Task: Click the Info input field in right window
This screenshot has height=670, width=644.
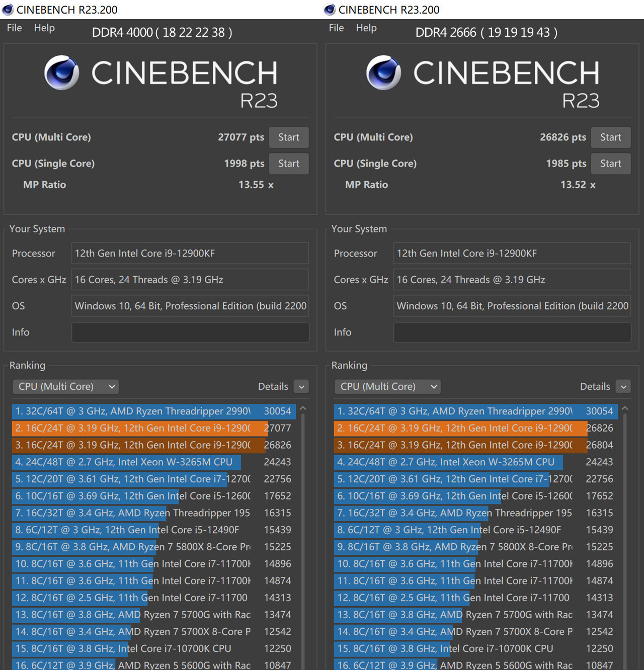Action: click(512, 332)
